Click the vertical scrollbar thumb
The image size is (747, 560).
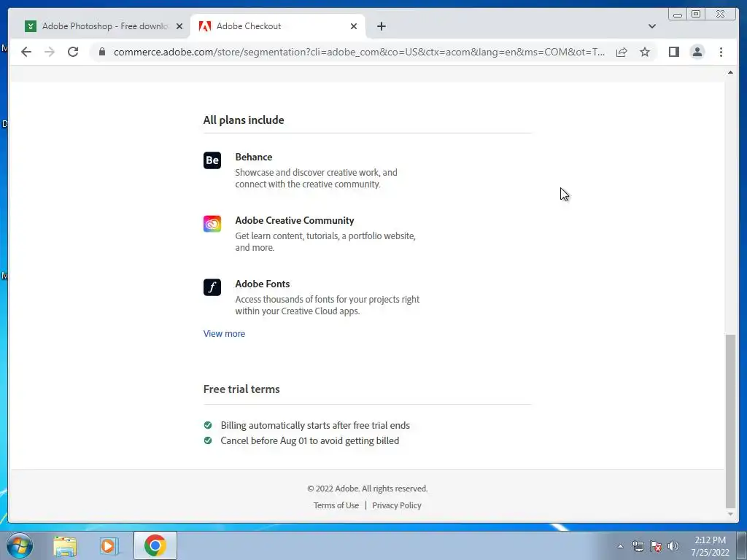(730, 421)
